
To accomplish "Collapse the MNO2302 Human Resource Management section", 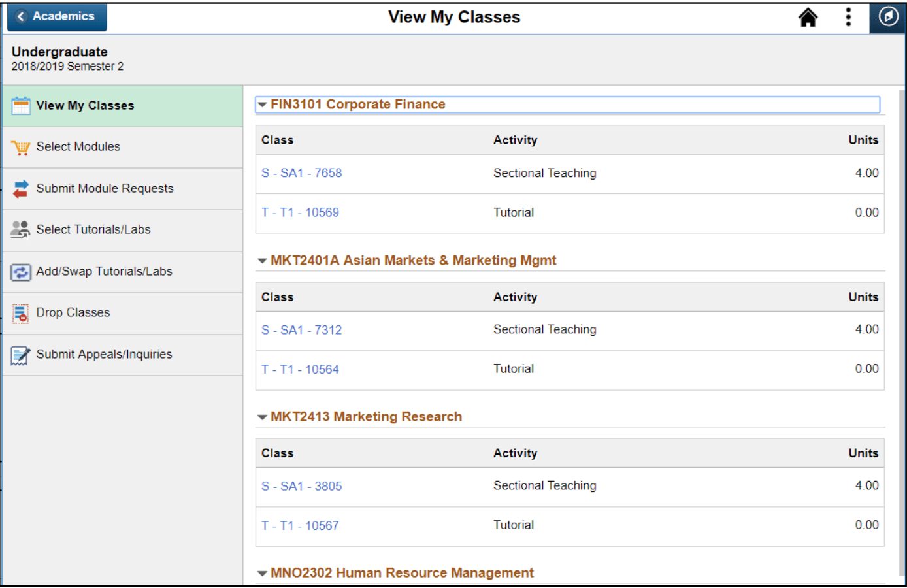I will (262, 573).
